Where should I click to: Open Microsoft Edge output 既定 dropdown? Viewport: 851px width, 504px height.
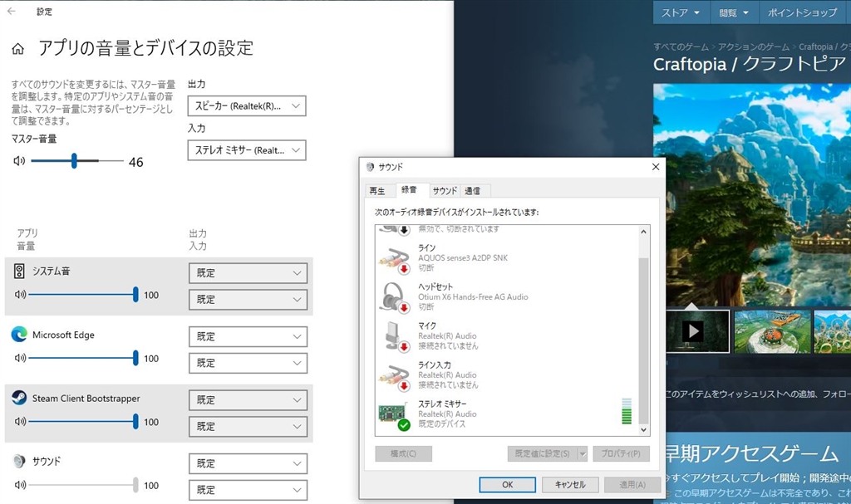point(248,336)
